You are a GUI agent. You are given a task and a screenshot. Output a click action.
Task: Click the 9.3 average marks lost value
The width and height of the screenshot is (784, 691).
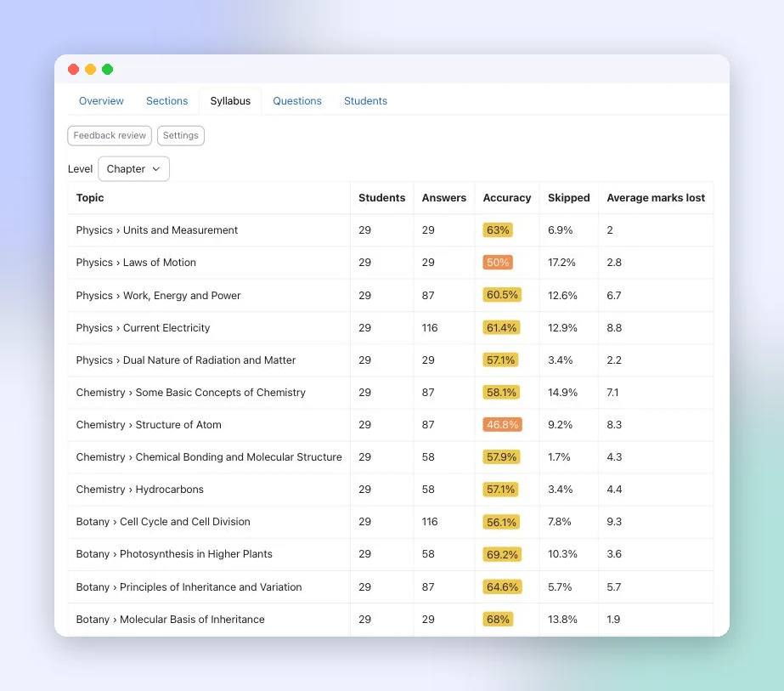[614, 521]
